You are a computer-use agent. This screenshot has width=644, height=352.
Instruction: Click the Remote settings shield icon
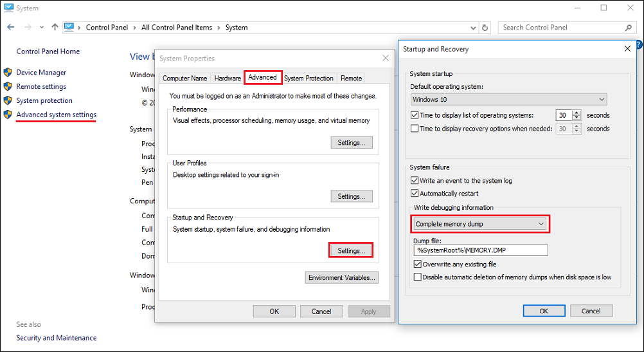pyautogui.click(x=8, y=86)
